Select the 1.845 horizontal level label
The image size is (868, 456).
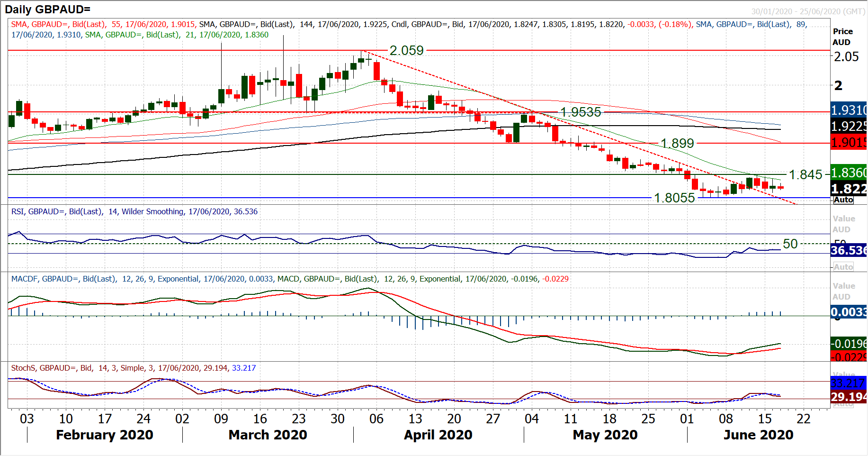(x=805, y=174)
